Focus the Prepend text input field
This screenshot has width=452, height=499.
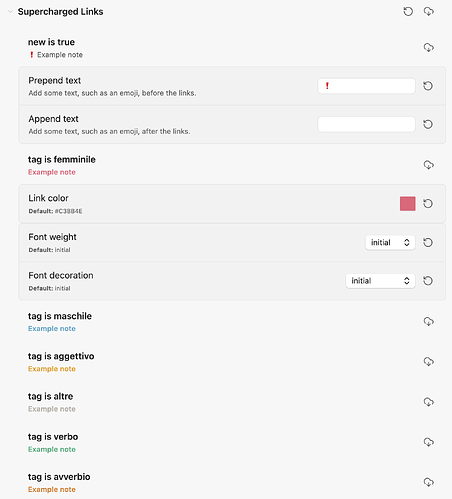coord(366,86)
